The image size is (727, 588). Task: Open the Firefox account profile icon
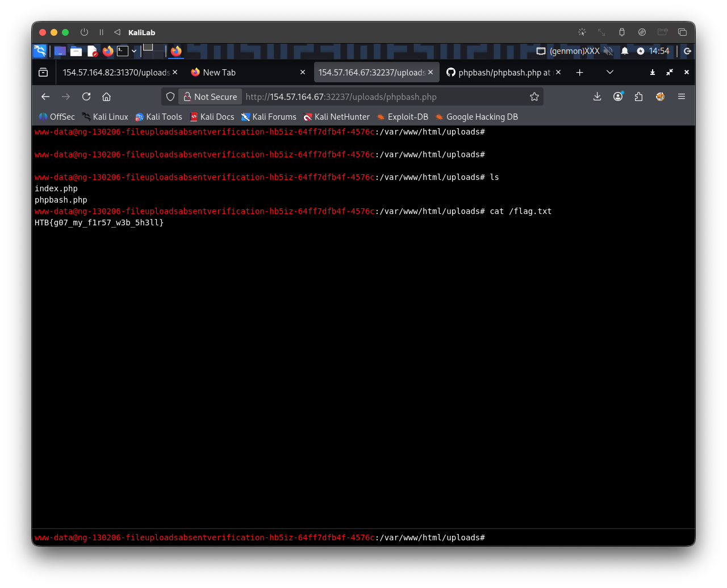pyautogui.click(x=618, y=96)
